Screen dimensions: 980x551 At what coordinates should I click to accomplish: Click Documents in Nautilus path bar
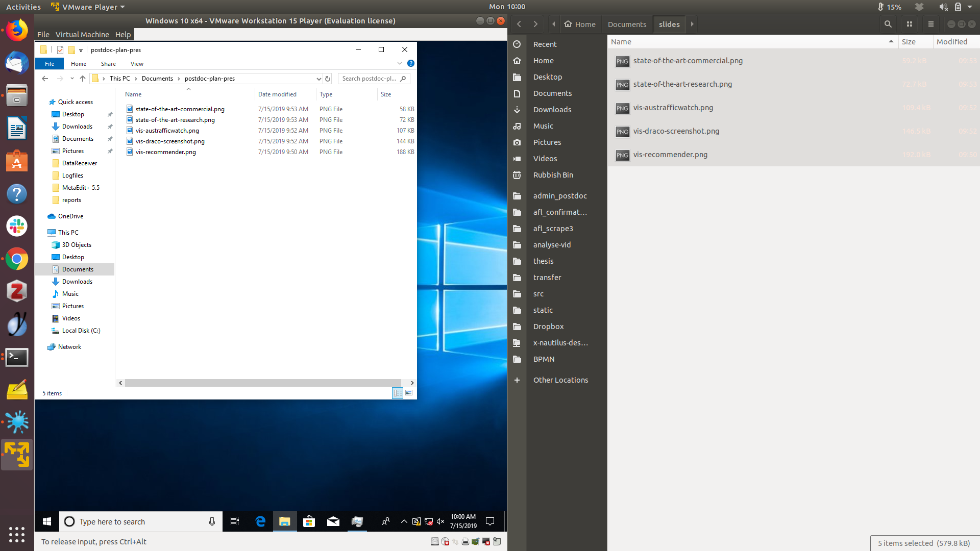(627, 24)
